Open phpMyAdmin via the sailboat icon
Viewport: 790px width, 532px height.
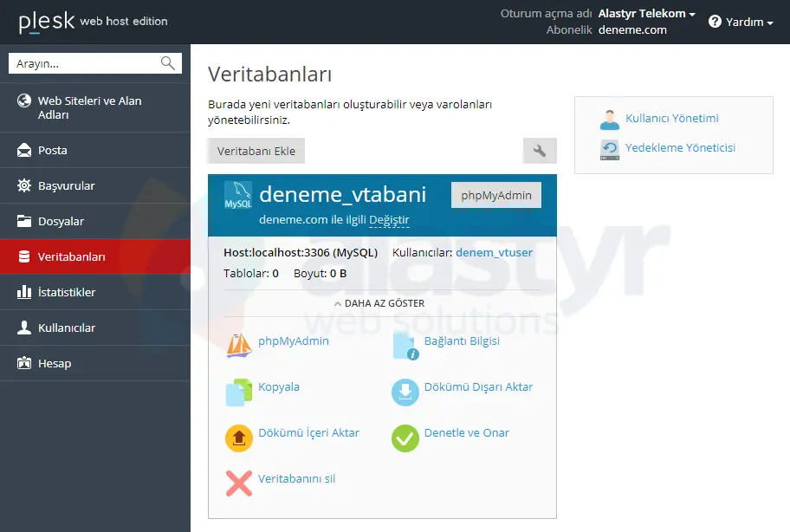tap(237, 341)
